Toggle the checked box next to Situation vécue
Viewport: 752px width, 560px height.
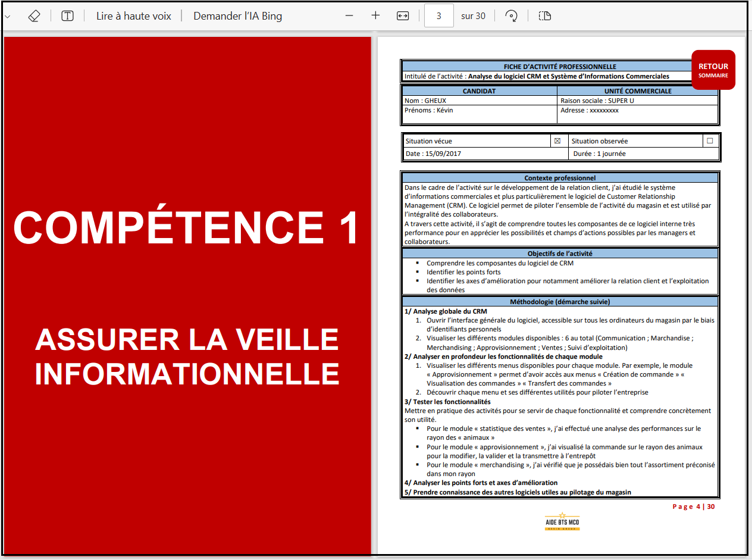point(558,140)
